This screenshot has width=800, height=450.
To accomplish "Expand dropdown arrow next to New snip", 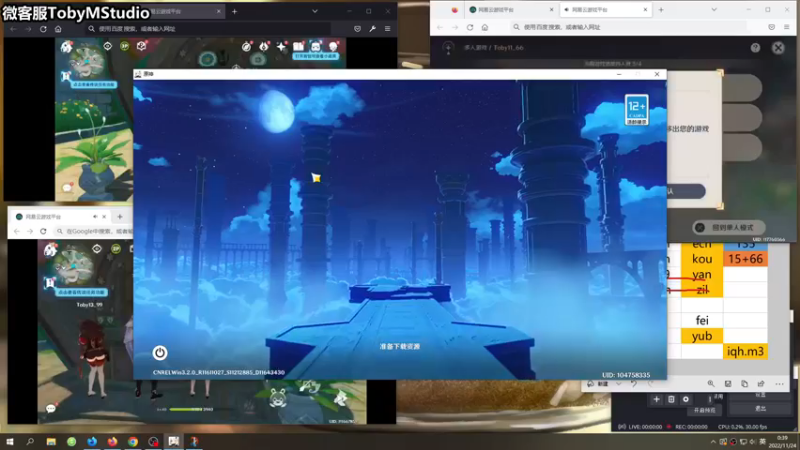I will tap(618, 384).
